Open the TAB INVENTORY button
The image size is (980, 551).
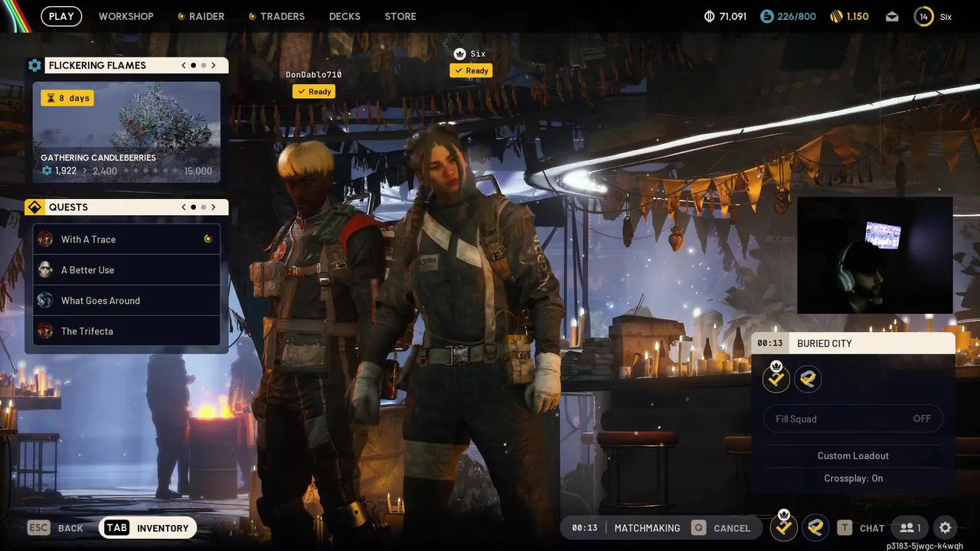tap(148, 527)
